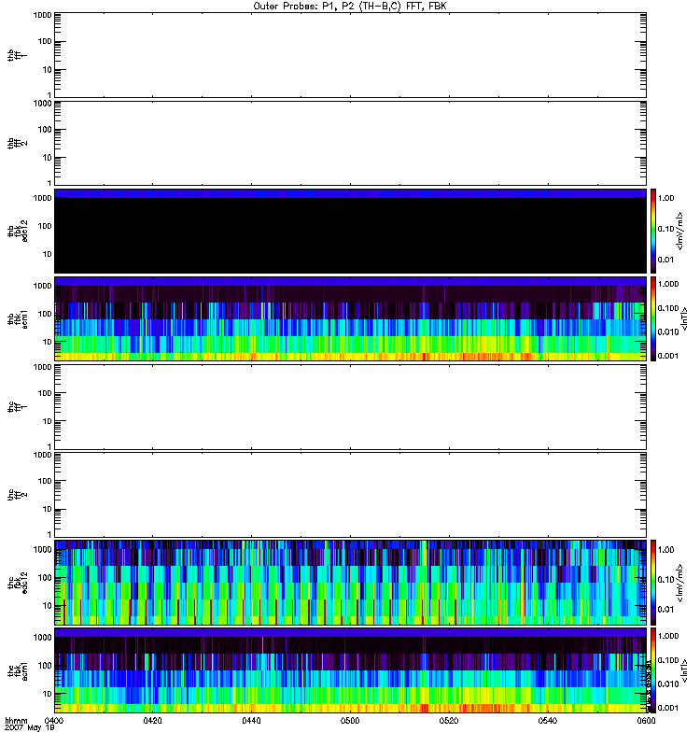The image size is (700, 747).
Task: Select the empty thb fff 1 top panel
Action: 350,54
